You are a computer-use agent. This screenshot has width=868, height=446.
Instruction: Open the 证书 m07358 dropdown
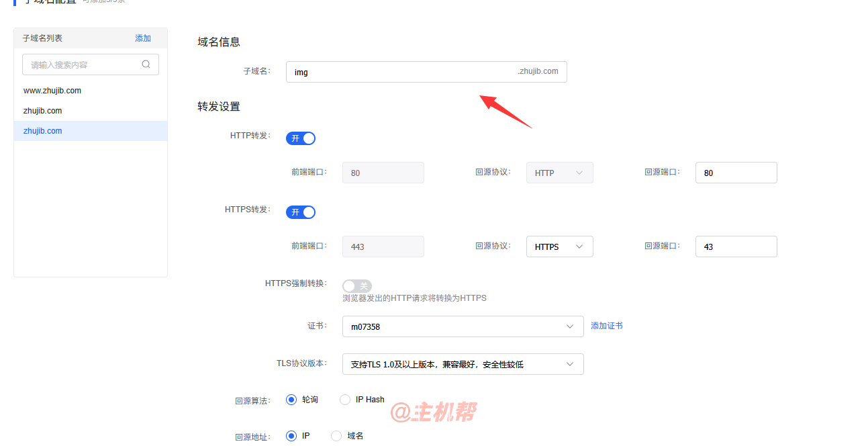(463, 326)
